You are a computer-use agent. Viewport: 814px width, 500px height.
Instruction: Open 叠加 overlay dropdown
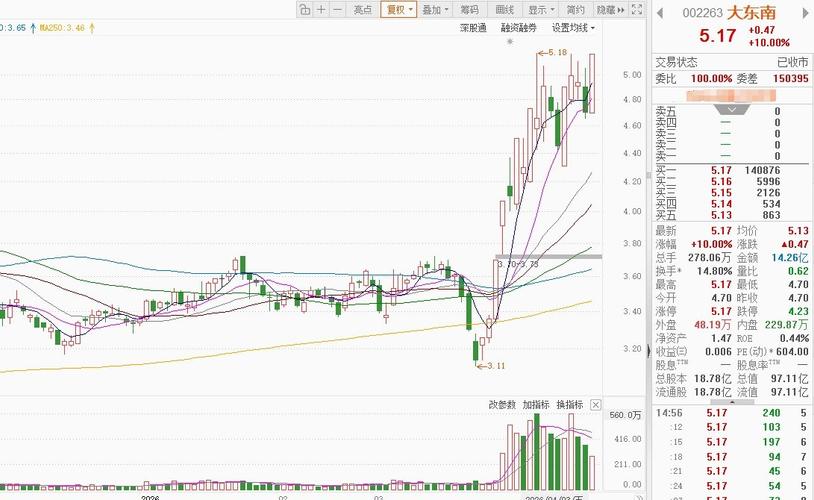pos(435,9)
